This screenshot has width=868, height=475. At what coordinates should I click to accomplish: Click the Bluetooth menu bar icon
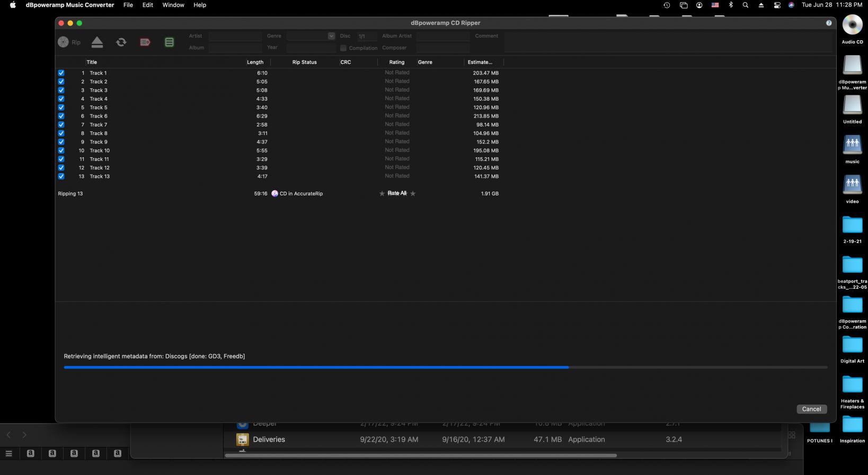tap(731, 5)
